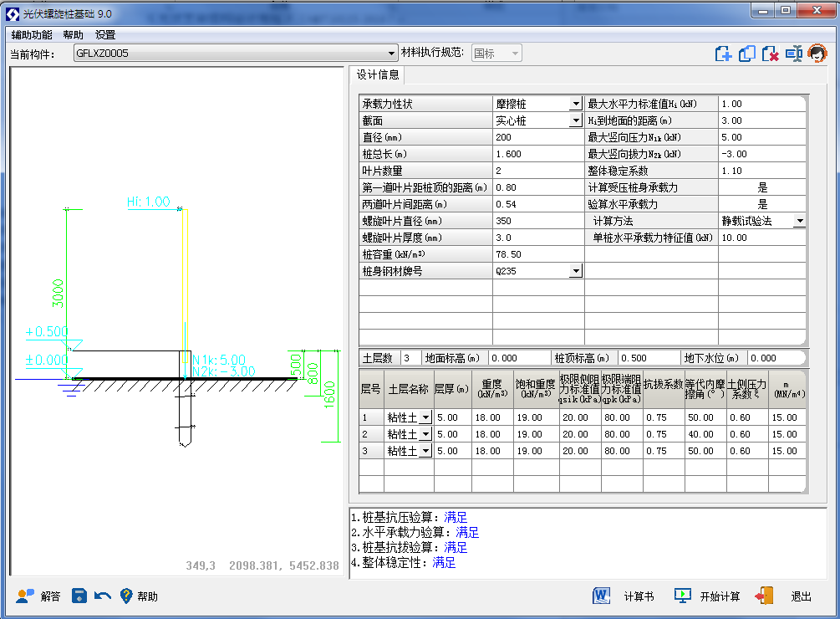Screen dimensions: 840x619
Task: Toggle 验算水平承载力 value 是
Action: tap(762, 204)
